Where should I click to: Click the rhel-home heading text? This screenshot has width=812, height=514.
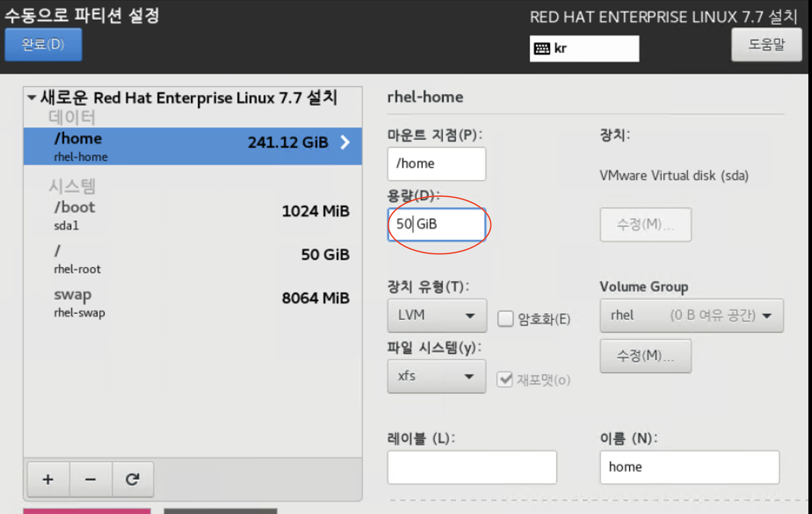click(x=425, y=97)
